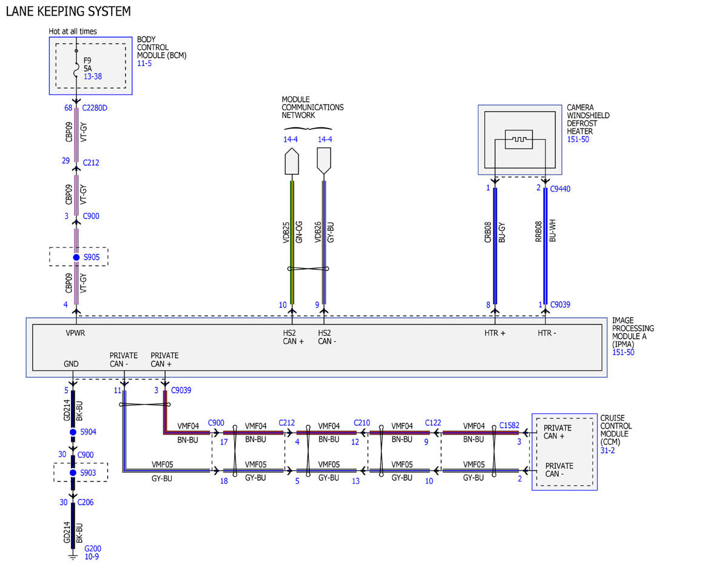Follow the 14-4 reference above the VDB26 wire

tap(325, 139)
